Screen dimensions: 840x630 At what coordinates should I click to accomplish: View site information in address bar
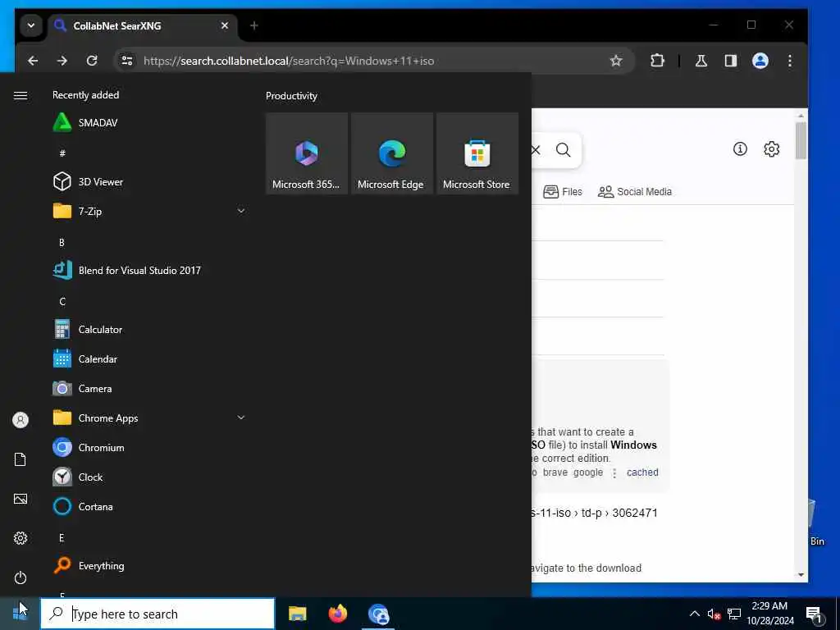pos(127,61)
